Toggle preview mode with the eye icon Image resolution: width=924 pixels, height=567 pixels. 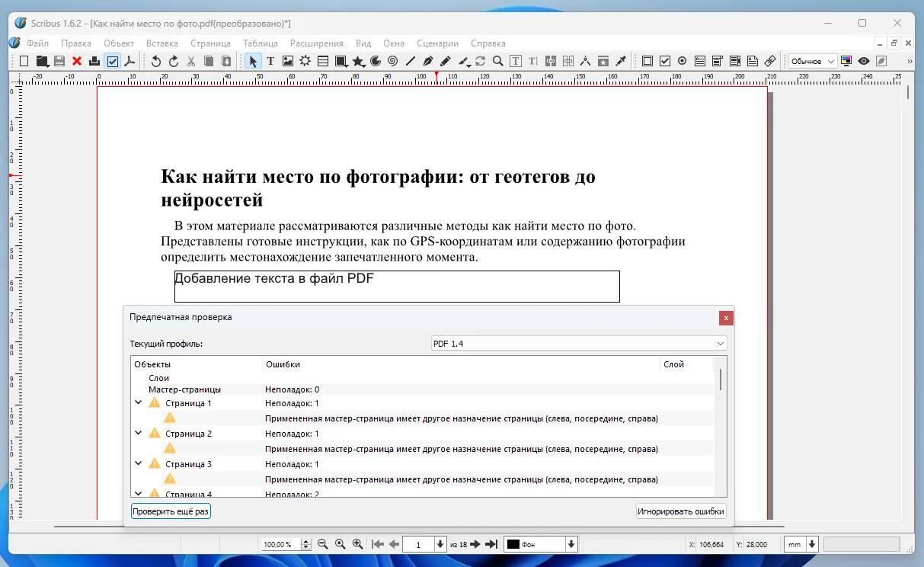click(x=863, y=60)
